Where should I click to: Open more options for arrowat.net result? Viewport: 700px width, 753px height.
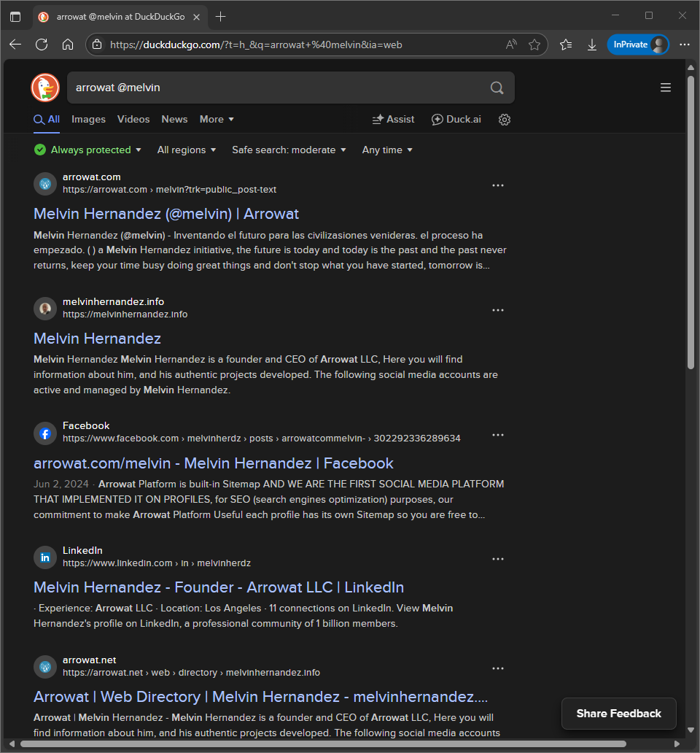(498, 668)
